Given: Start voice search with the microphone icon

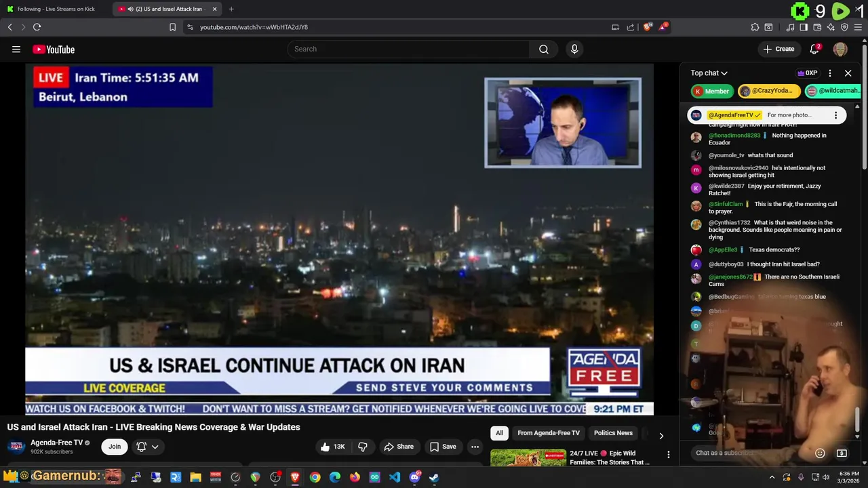Looking at the screenshot, I should coord(574,49).
